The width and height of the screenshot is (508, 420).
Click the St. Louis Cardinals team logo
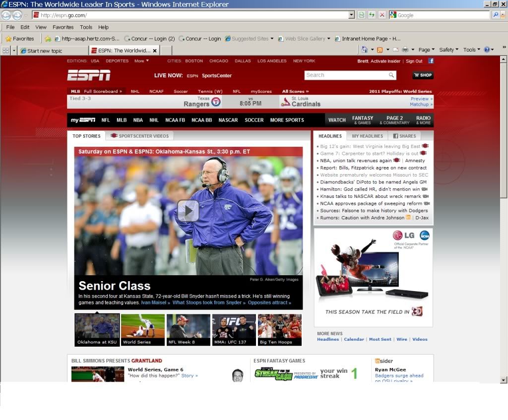[x=285, y=102]
